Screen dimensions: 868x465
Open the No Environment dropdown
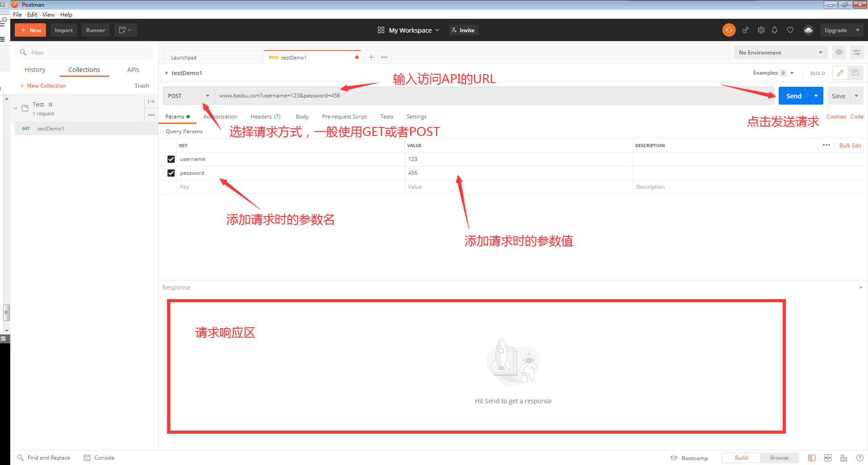click(780, 52)
